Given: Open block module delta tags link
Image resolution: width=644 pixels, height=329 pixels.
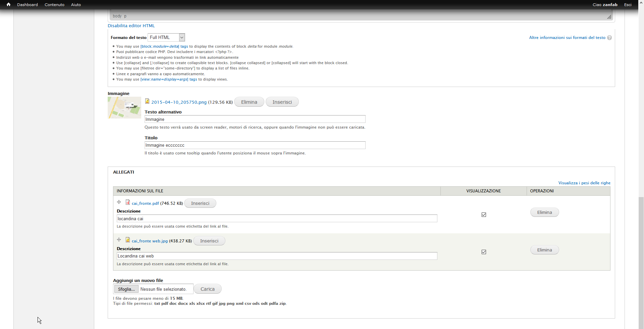Looking at the screenshot, I should 164,46.
